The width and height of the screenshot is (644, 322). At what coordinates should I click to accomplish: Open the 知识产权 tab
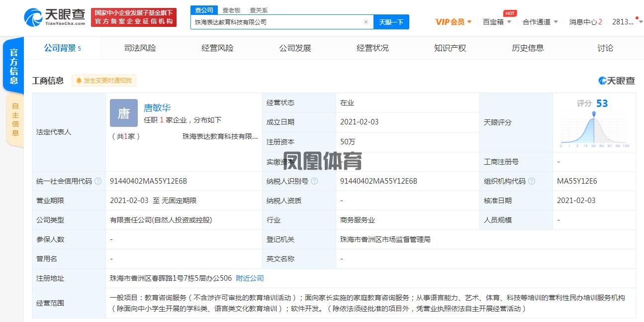450,48
